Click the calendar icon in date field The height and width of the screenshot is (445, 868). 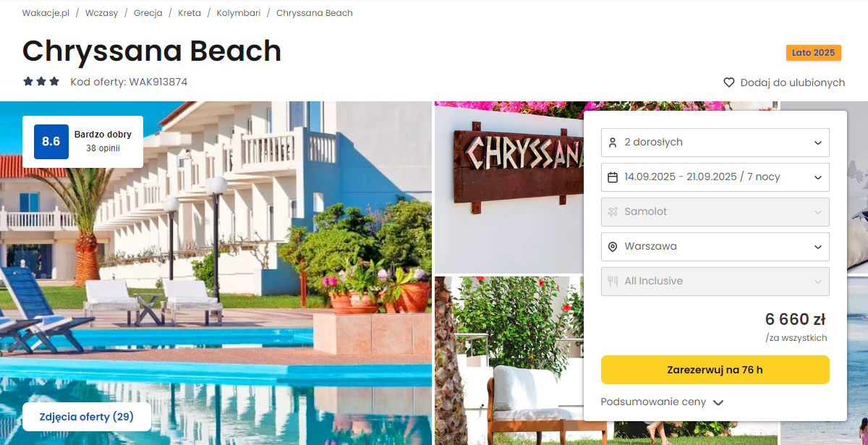613,177
